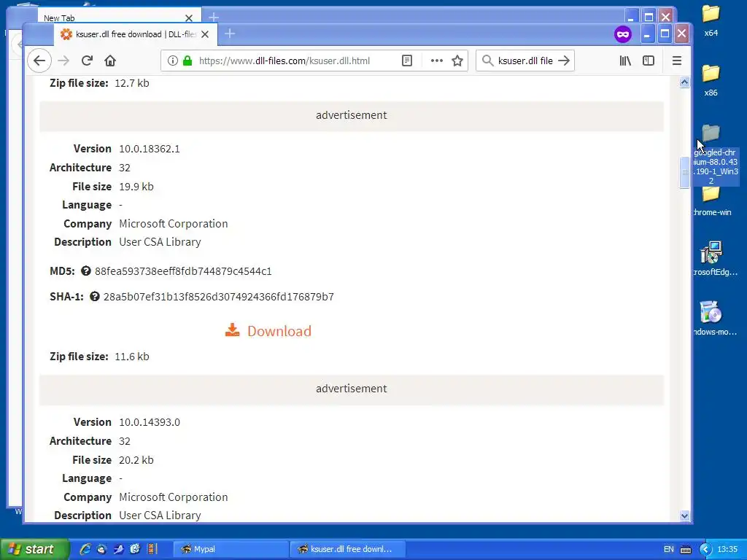Click the 20.2 kb file size value
Viewport: 747px width, 560px height.
pyautogui.click(x=136, y=459)
